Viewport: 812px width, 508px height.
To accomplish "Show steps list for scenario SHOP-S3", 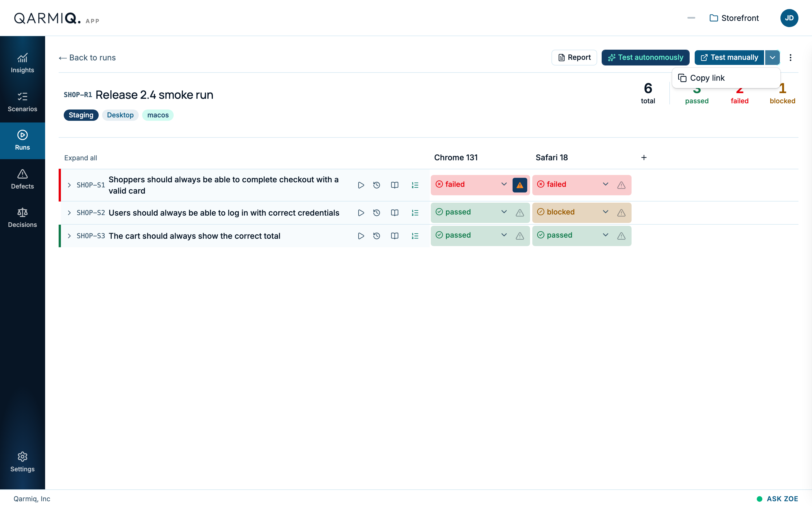I will (415, 236).
